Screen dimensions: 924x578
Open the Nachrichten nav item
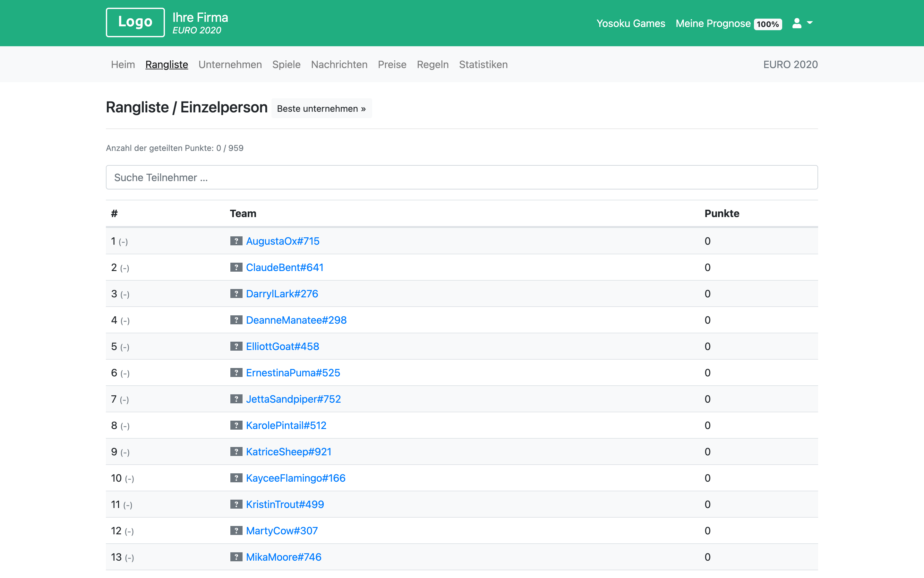[339, 64]
